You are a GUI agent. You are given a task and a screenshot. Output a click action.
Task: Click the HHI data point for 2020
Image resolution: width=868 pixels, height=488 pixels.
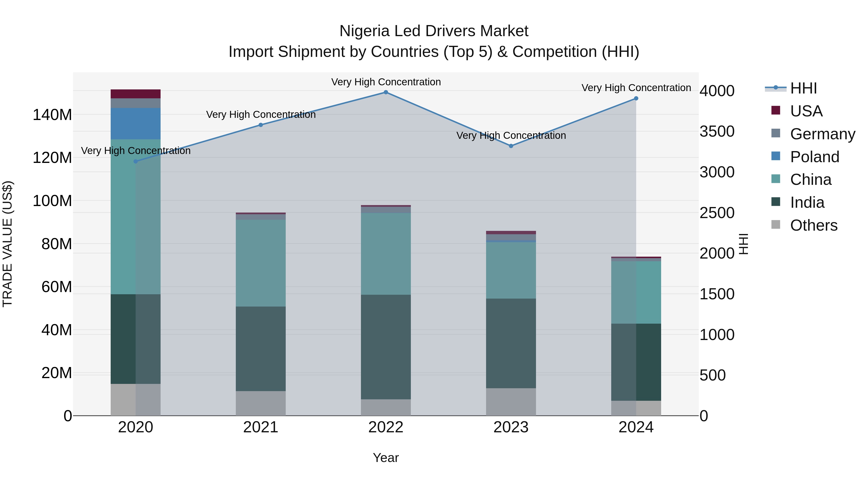tap(136, 161)
